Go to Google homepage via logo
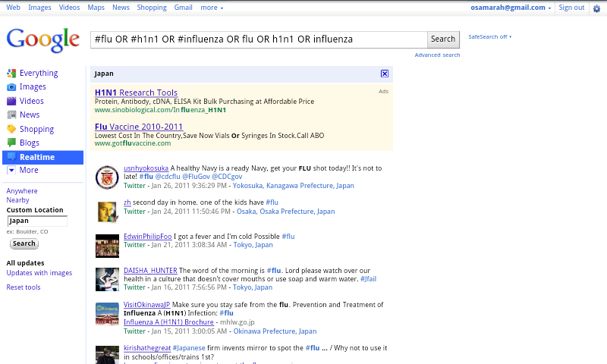The height and width of the screenshot is (364, 607). coord(43,40)
